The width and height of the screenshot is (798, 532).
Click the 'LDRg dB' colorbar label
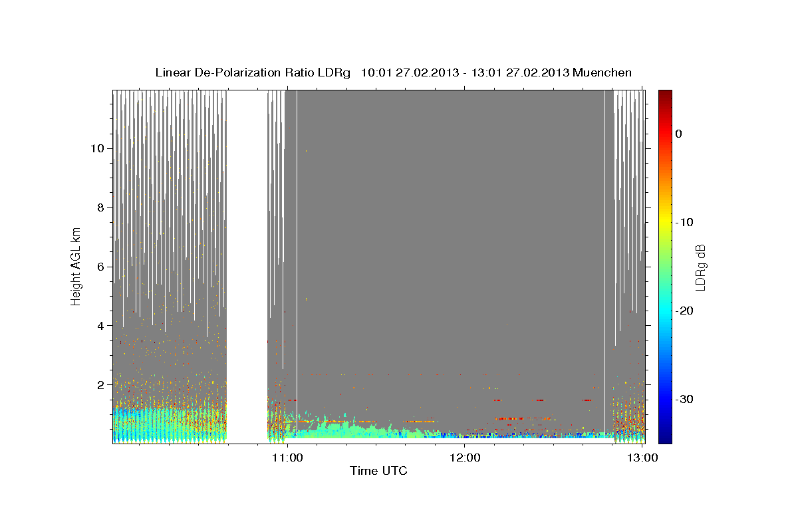click(x=700, y=267)
